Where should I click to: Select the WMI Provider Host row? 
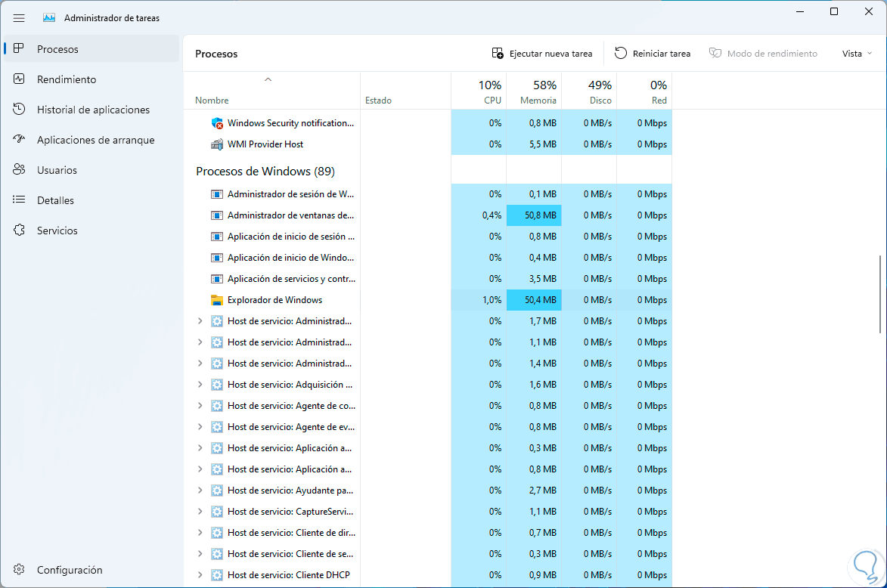[x=428, y=144]
